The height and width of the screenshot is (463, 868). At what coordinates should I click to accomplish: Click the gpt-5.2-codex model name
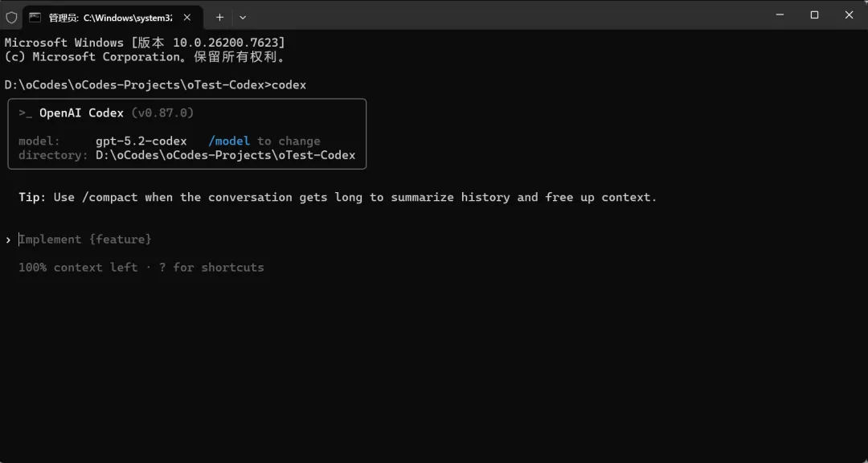pyautogui.click(x=141, y=141)
